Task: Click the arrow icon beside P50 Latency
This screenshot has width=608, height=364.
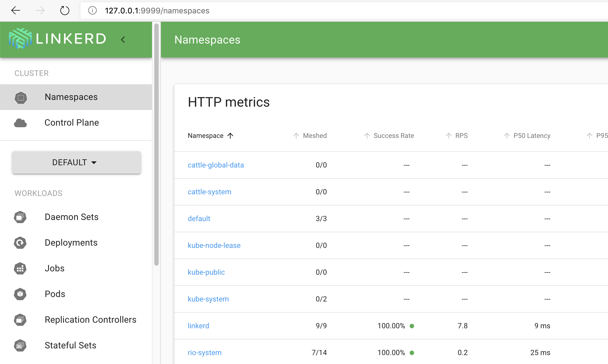Action: [507, 136]
